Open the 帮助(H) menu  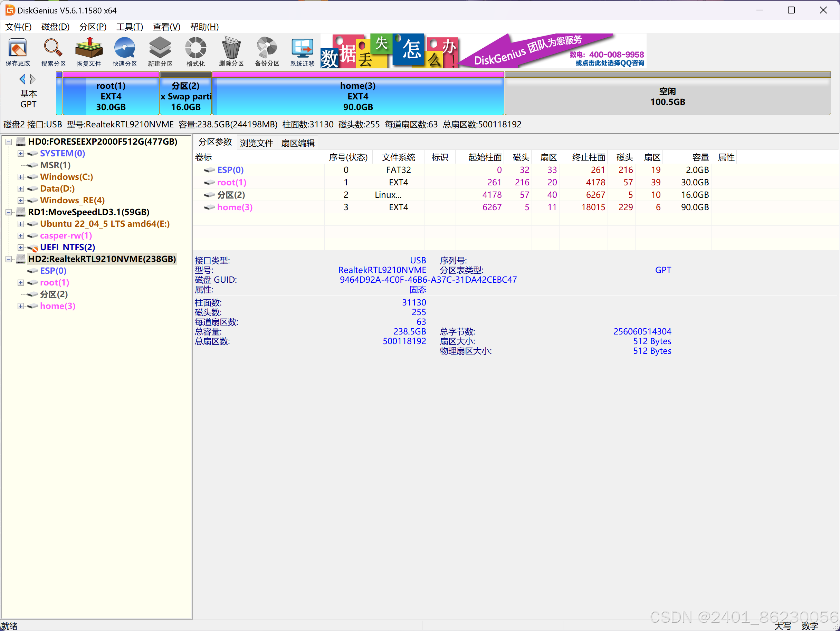click(x=204, y=27)
